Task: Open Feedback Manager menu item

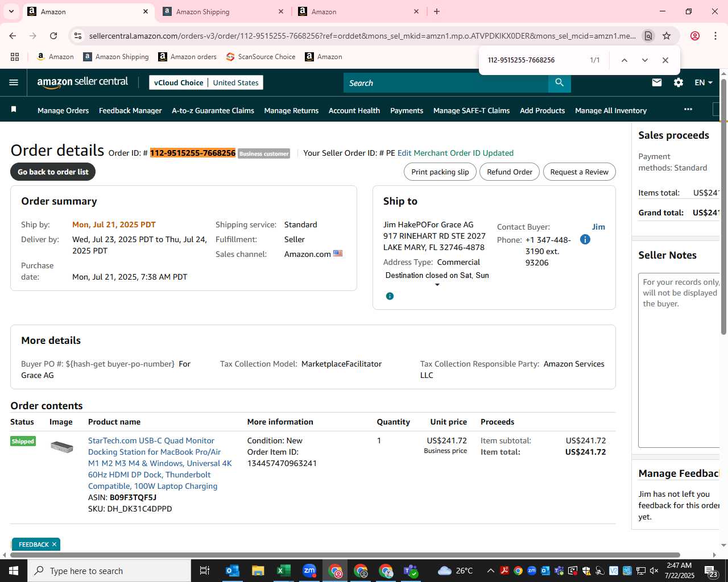Action: (x=130, y=110)
